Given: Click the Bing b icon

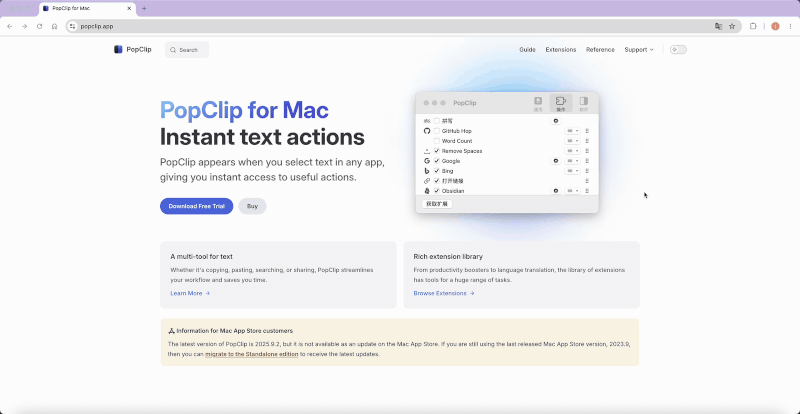Looking at the screenshot, I should [427, 171].
